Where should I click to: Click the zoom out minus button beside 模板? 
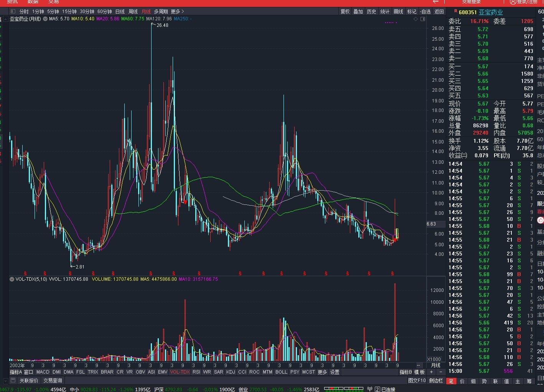(441, 372)
